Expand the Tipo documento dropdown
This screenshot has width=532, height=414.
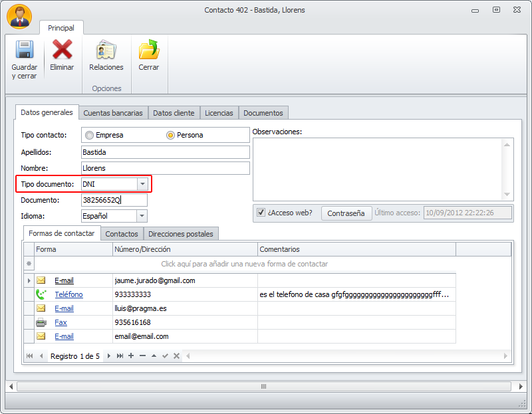(142, 184)
